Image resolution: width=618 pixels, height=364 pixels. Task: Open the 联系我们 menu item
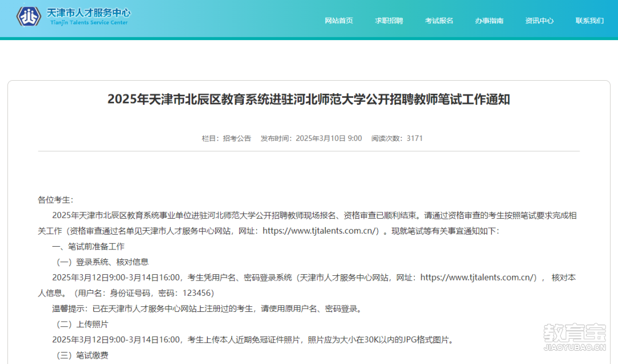point(589,21)
